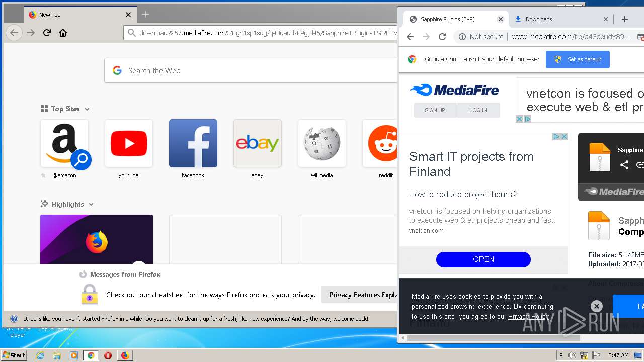Open the Firefox home page icon
The image size is (644, 362).
click(x=63, y=33)
